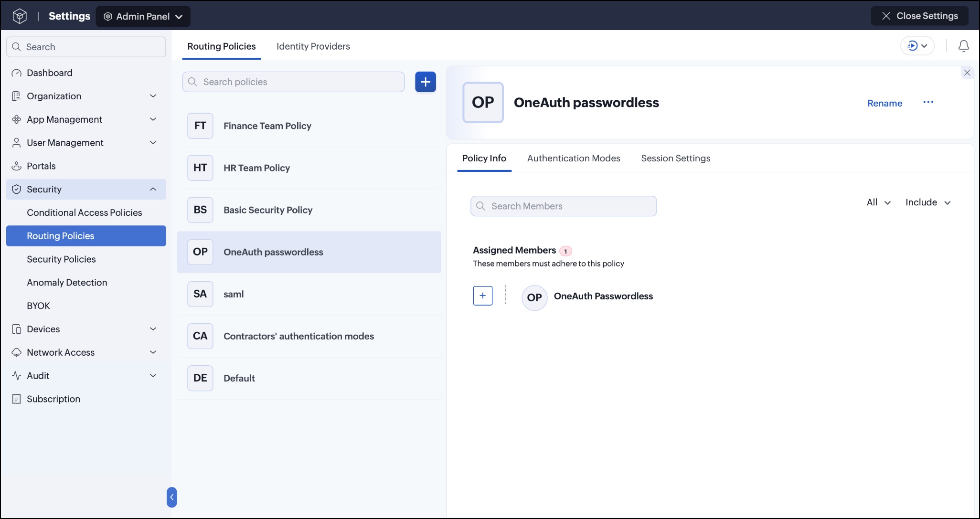
Task: Switch to the Routing Policies tab
Action: coord(222,46)
